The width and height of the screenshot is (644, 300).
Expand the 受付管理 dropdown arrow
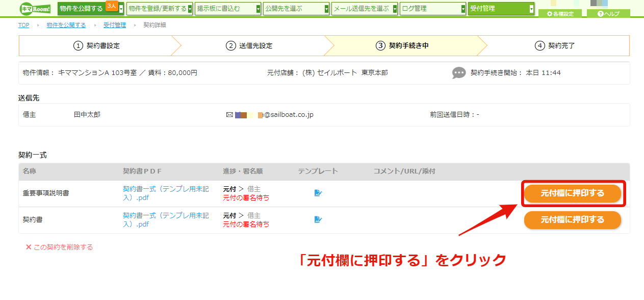coord(531,9)
